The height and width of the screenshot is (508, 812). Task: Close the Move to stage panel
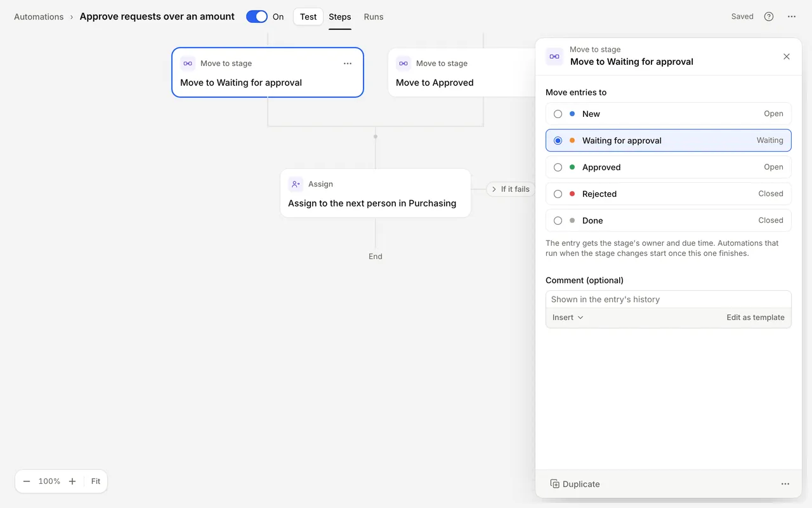(x=787, y=57)
